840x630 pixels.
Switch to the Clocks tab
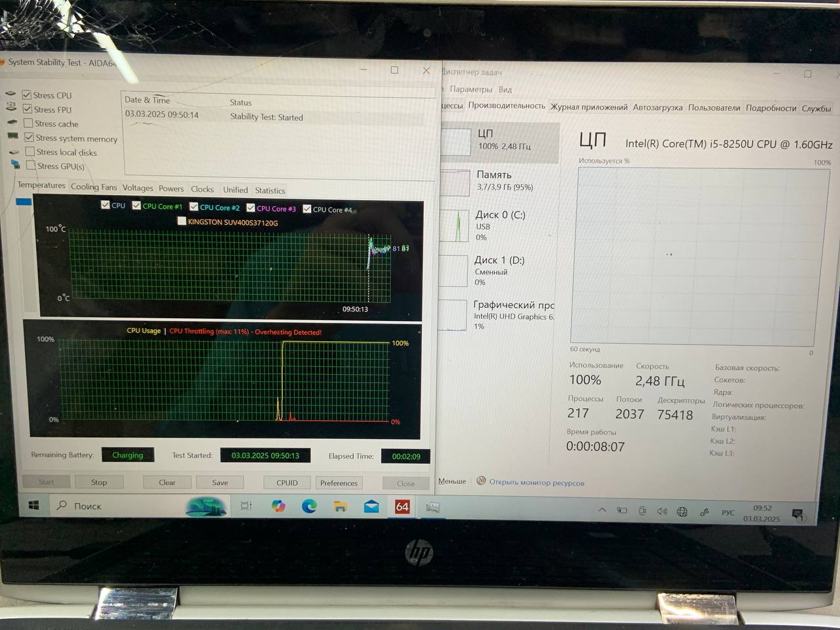[202, 189]
